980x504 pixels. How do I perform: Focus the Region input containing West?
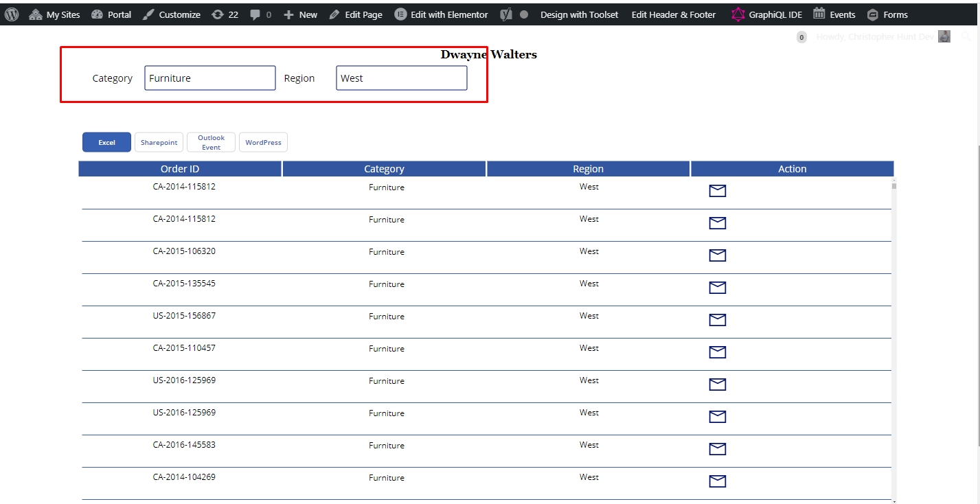402,78
